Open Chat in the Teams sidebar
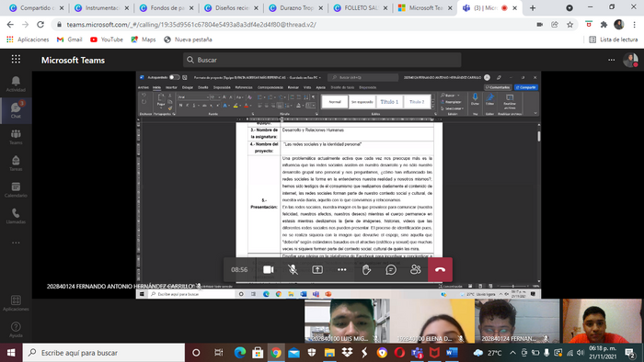 (x=16, y=110)
